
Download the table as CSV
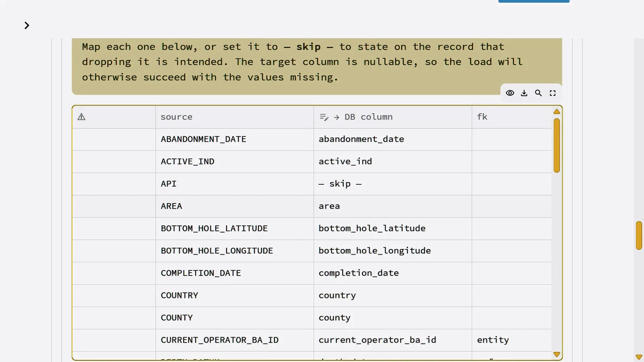tap(524, 93)
